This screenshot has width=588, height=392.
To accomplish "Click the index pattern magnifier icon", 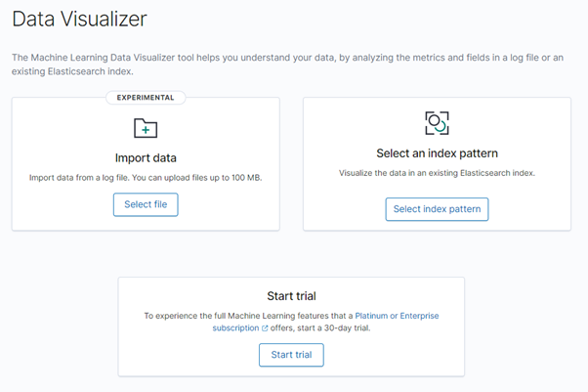I will [x=437, y=122].
